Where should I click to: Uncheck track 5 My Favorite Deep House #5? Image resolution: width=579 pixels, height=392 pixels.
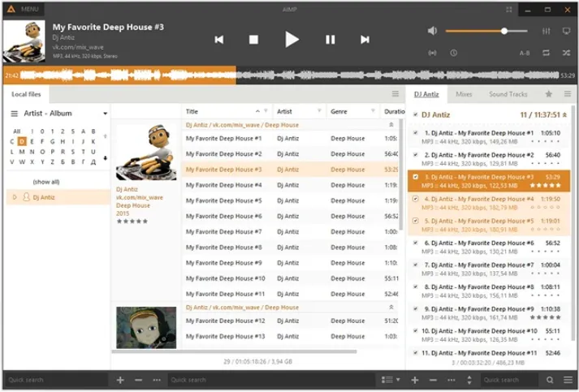(416, 221)
